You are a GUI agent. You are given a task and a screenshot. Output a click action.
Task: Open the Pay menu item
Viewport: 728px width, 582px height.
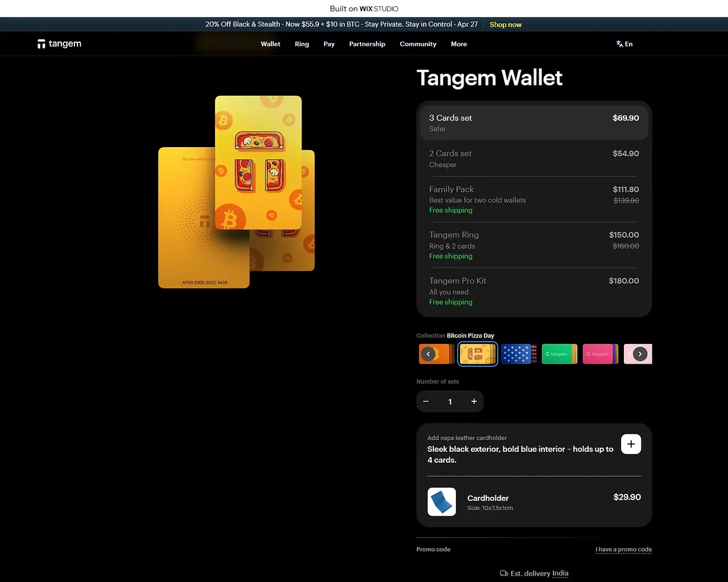pos(329,44)
